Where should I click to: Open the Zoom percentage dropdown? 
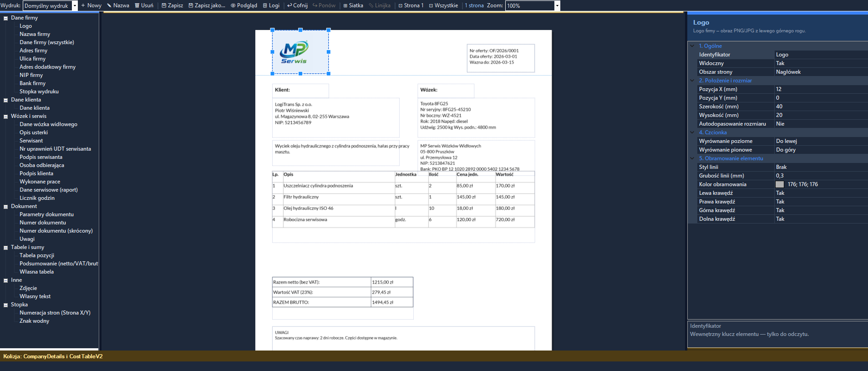pyautogui.click(x=557, y=6)
